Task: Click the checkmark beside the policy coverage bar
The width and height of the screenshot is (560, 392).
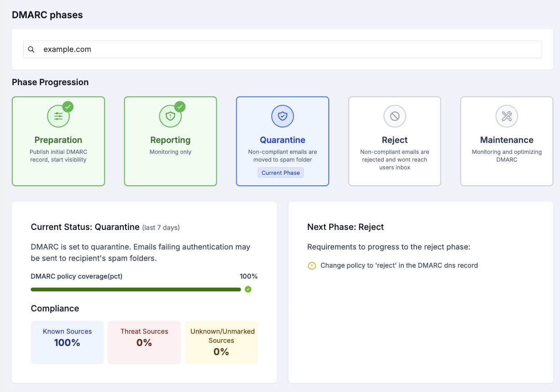Action: pos(248,289)
